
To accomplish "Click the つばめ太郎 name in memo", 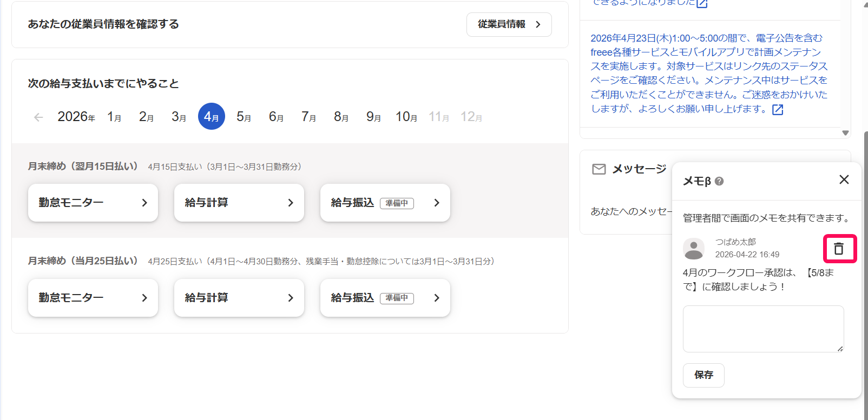I will tap(735, 242).
